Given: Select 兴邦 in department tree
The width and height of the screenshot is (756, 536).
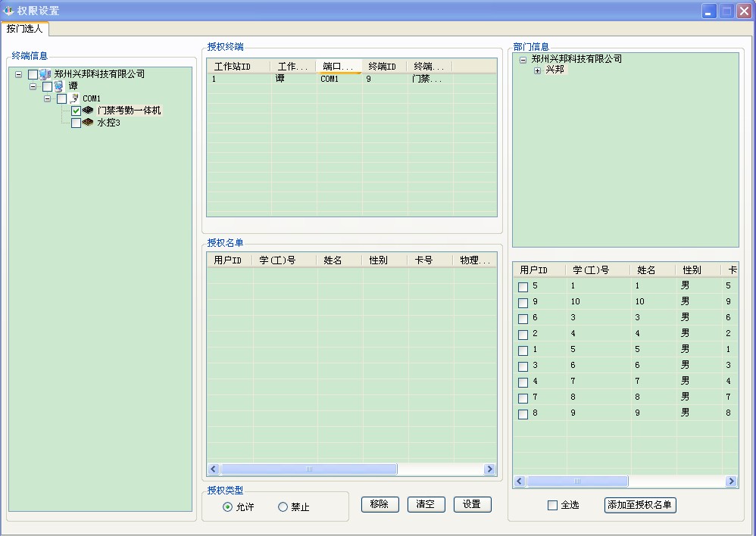Looking at the screenshot, I should (x=555, y=70).
